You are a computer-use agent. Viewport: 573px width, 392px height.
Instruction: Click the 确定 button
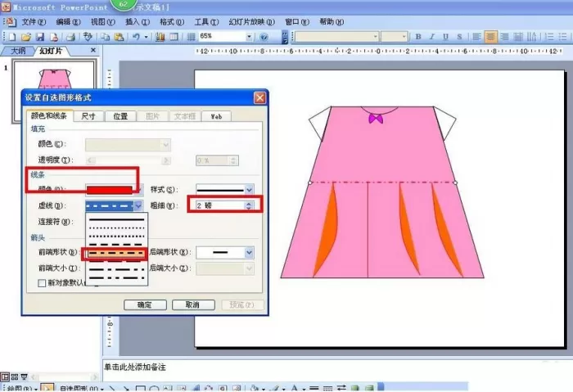(145, 304)
